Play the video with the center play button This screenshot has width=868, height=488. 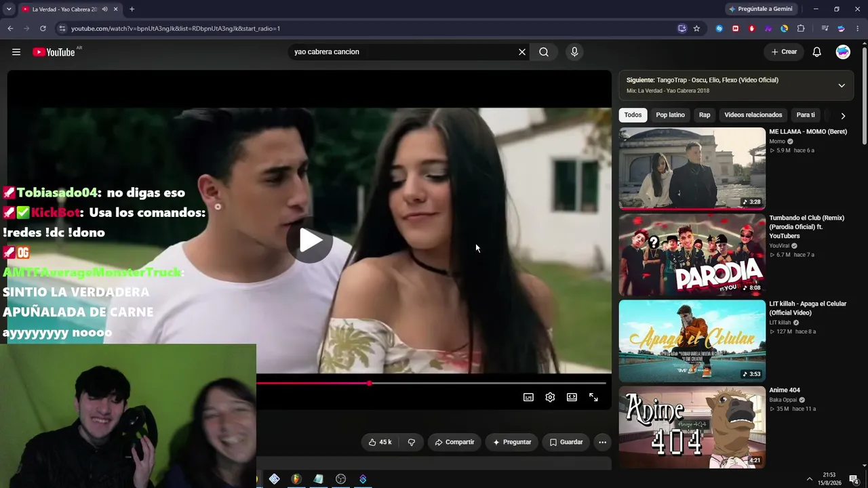pyautogui.click(x=309, y=240)
